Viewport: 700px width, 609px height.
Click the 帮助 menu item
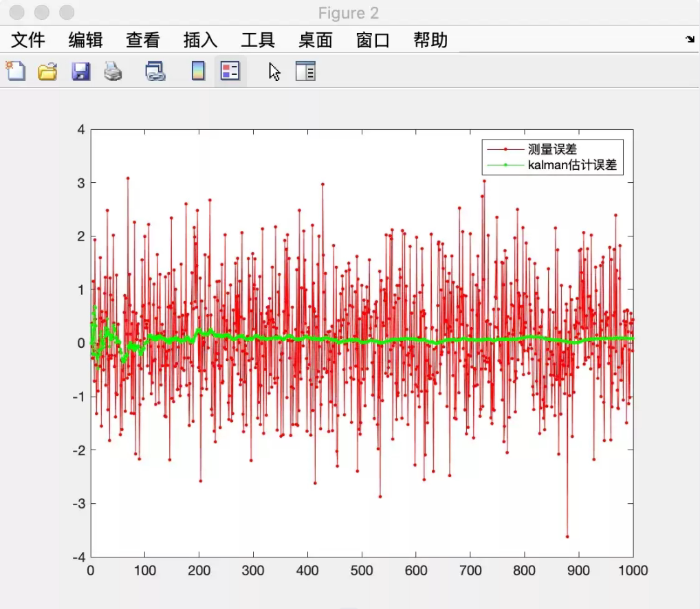[430, 41]
